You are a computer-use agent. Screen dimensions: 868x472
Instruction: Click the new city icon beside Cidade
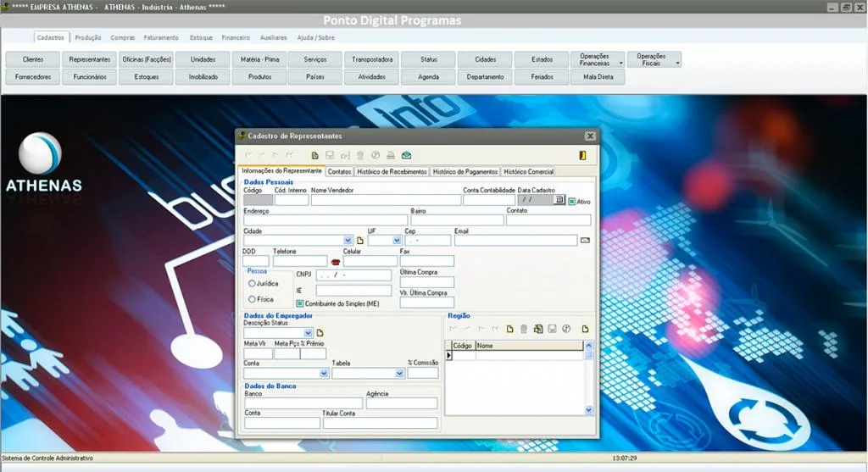[360, 241]
